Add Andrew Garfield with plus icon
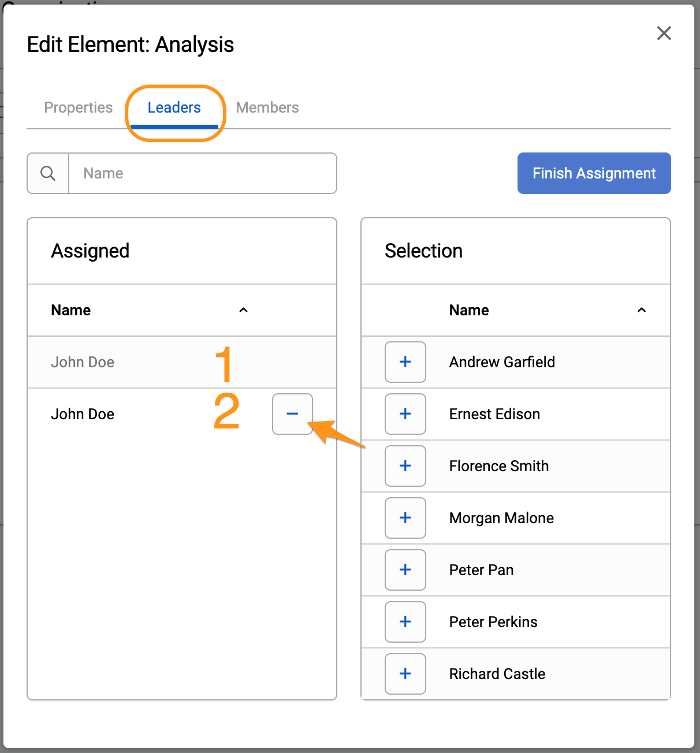700x753 pixels. [x=405, y=362]
